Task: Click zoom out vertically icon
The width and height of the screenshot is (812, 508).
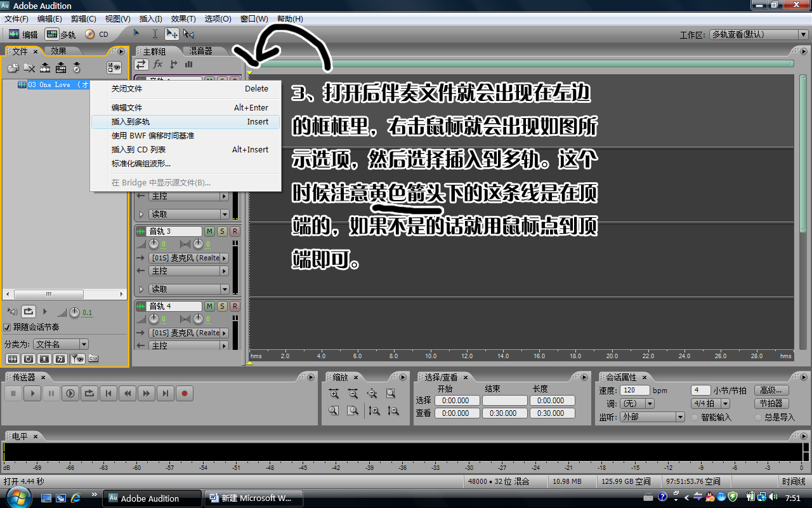Action: 393,411
